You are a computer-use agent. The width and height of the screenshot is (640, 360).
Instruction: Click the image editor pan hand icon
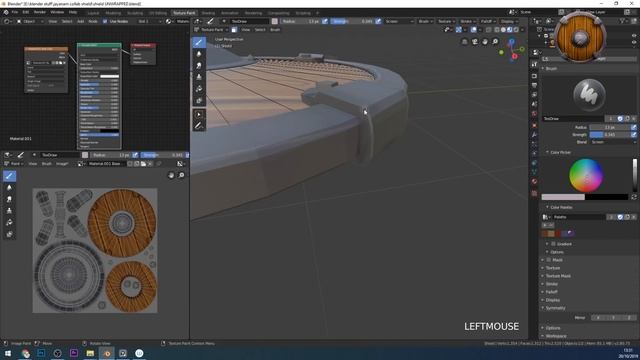[171, 175]
